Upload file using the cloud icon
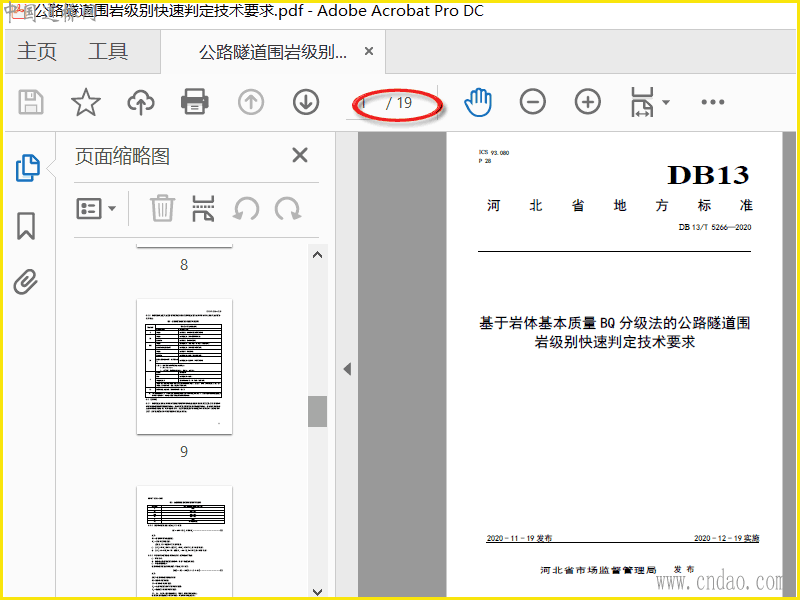The height and width of the screenshot is (600, 800). (141, 102)
